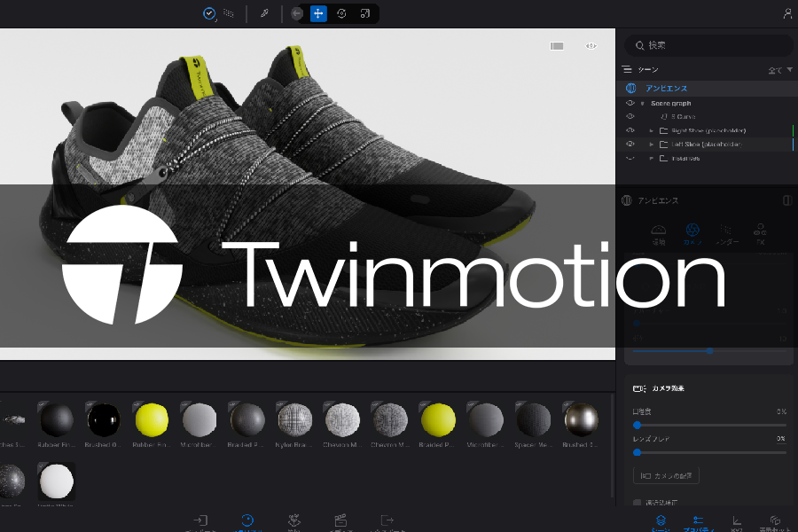The width and height of the screenshot is (798, 532).
Task: Click the レンズフレア lens flare slider
Action: 709,452
